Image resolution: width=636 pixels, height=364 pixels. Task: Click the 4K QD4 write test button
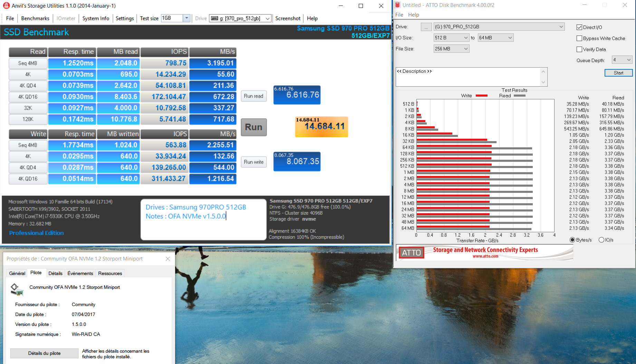(x=28, y=167)
